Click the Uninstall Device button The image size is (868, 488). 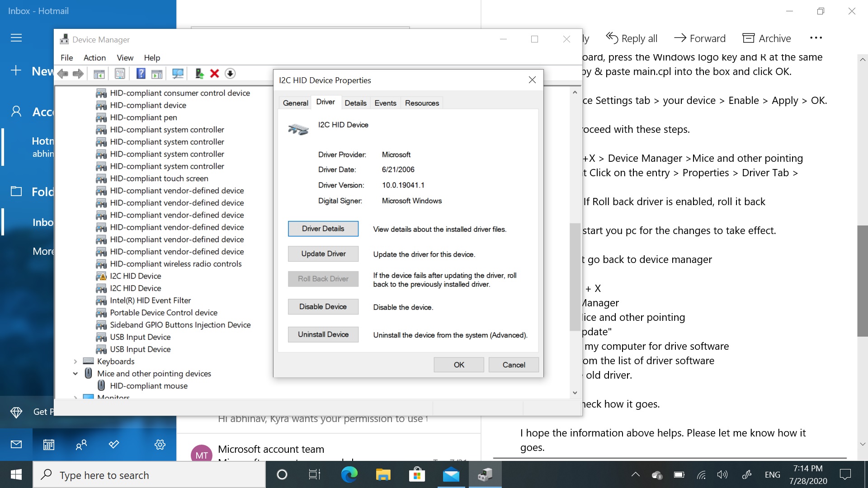[x=322, y=334]
